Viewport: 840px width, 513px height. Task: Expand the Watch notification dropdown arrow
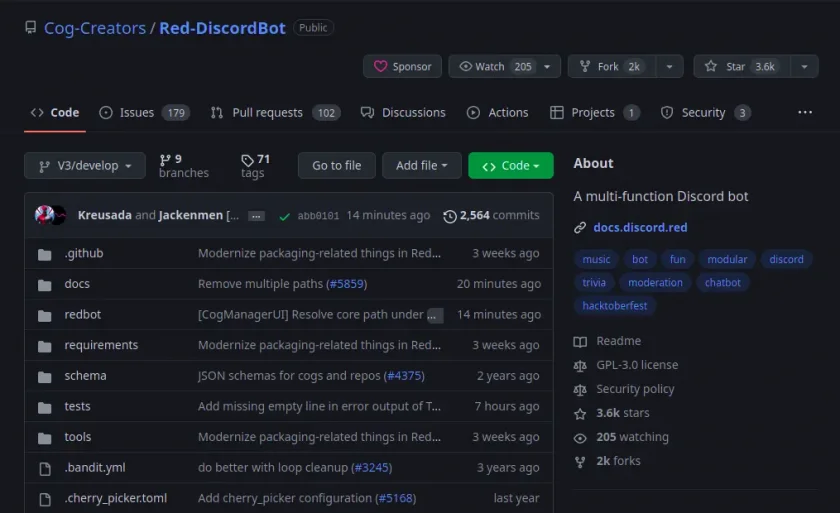click(547, 66)
